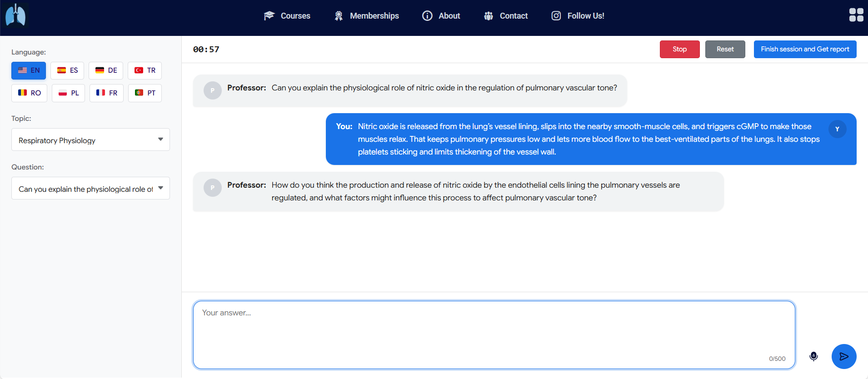
Task: Click the graduation cap Courses icon
Action: 269,15
